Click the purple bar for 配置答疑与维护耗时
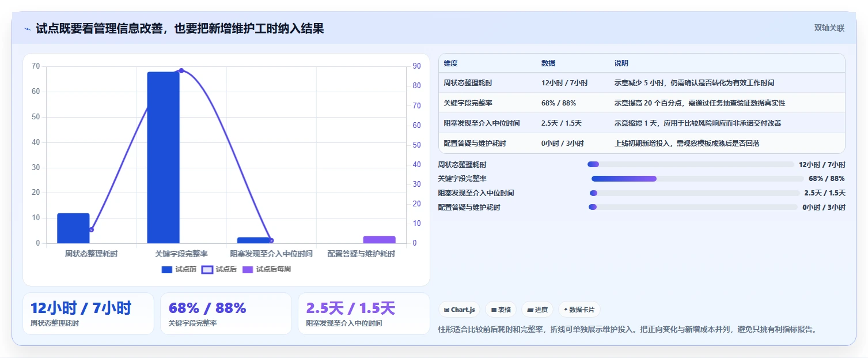868x358 pixels. (379, 240)
